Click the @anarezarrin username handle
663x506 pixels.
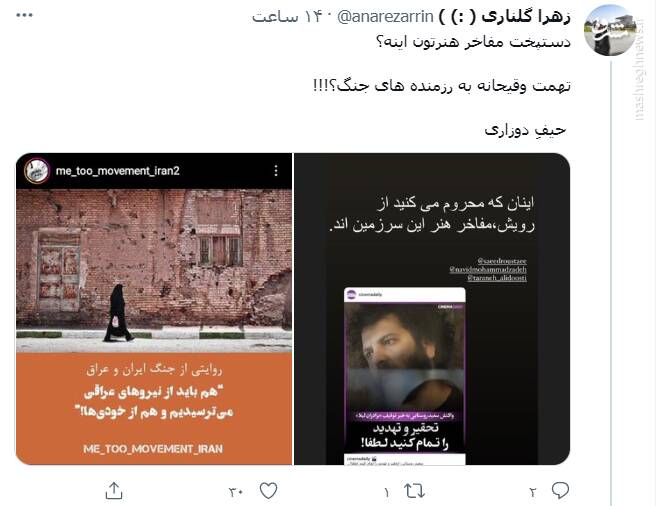coord(385,17)
